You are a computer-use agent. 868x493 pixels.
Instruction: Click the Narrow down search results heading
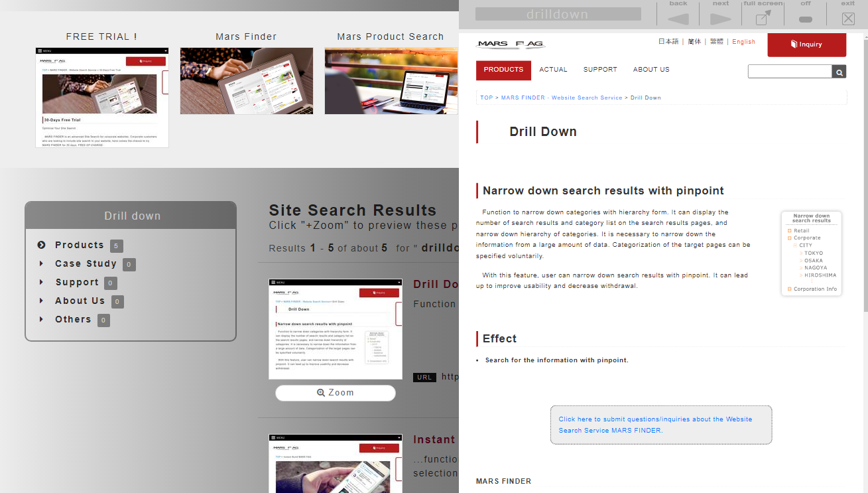click(603, 191)
